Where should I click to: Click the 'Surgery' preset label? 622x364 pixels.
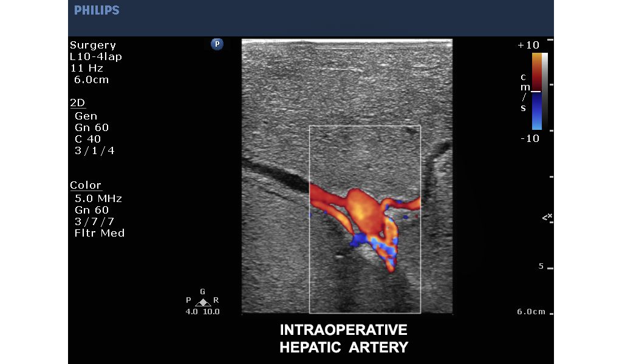click(93, 45)
